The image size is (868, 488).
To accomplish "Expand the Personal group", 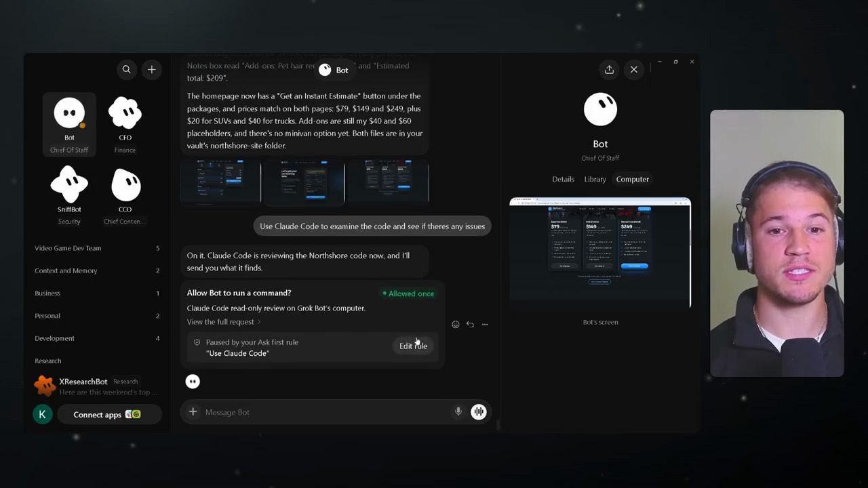I will 97,316.
